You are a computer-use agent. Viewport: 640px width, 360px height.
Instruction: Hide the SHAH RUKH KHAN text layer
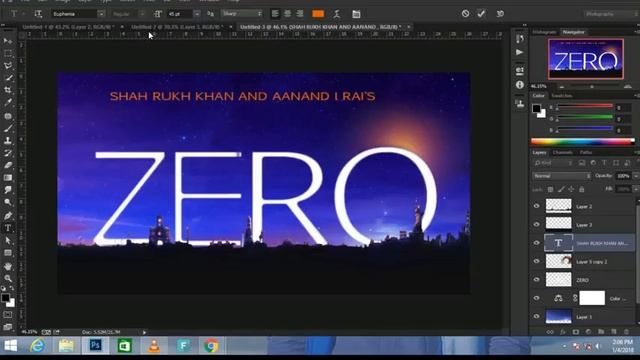click(x=536, y=243)
